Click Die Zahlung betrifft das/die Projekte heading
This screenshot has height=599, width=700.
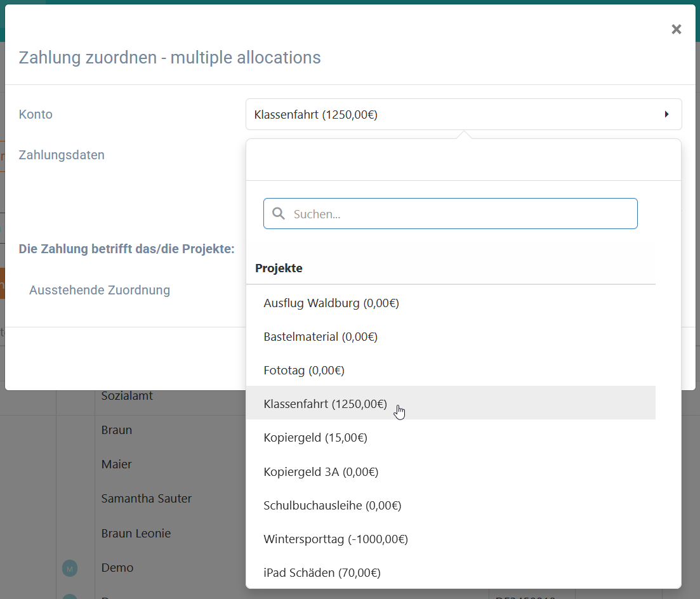coord(126,249)
